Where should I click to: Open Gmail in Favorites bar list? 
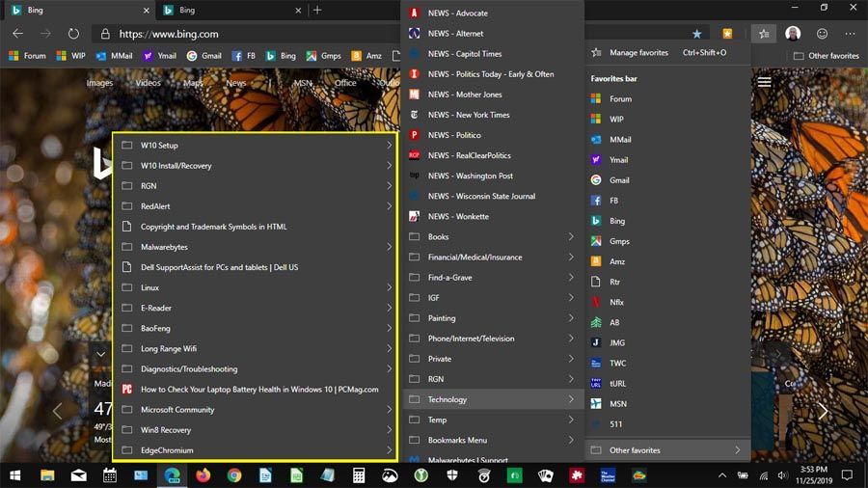coord(667,180)
